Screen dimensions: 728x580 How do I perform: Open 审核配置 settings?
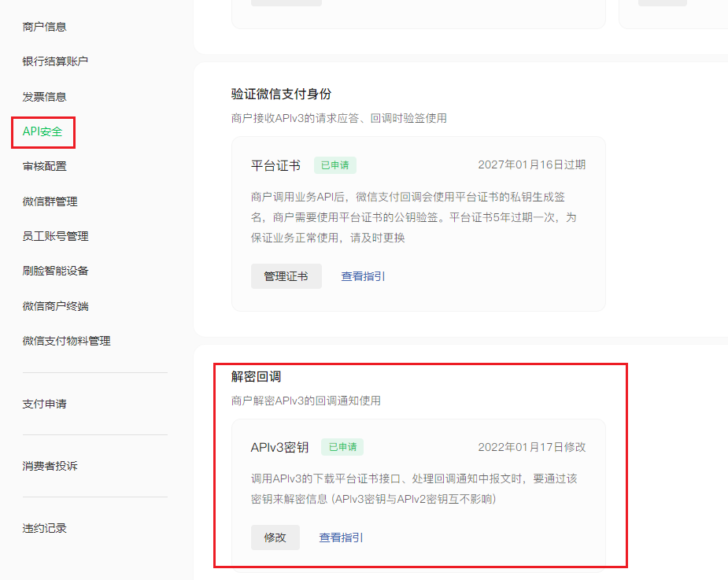(x=44, y=166)
